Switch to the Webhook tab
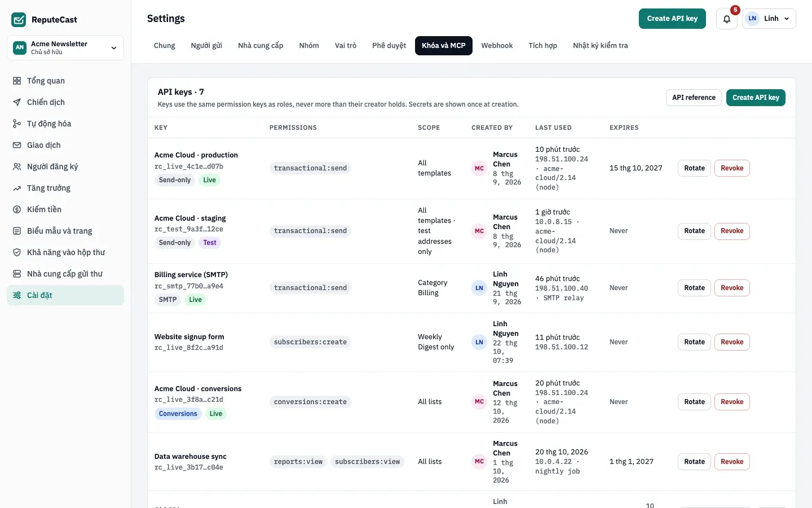This screenshot has height=508, width=812. [x=497, y=46]
